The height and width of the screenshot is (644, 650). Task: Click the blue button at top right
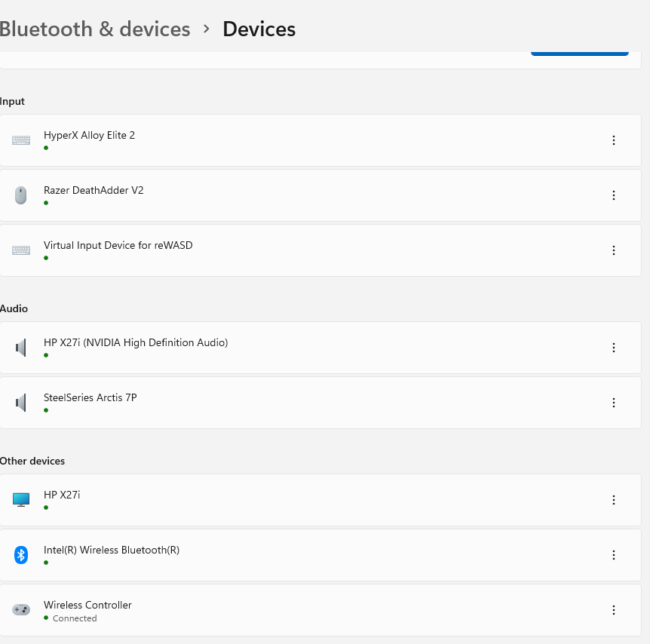579,52
